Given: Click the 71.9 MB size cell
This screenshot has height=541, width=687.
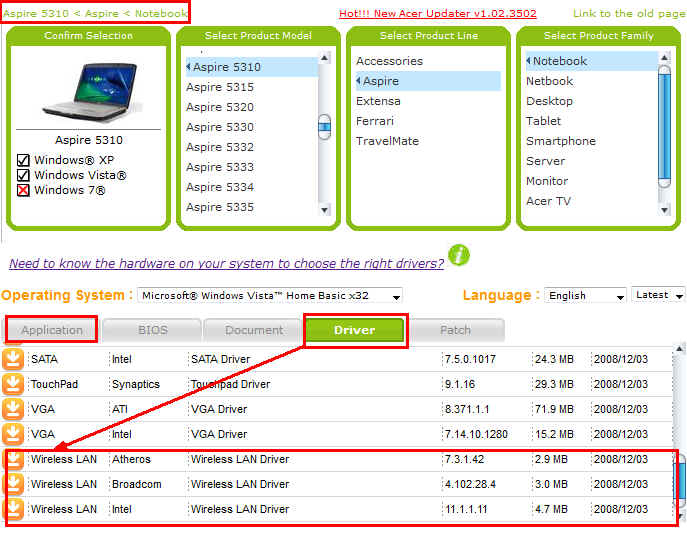Looking at the screenshot, I should (554, 409).
